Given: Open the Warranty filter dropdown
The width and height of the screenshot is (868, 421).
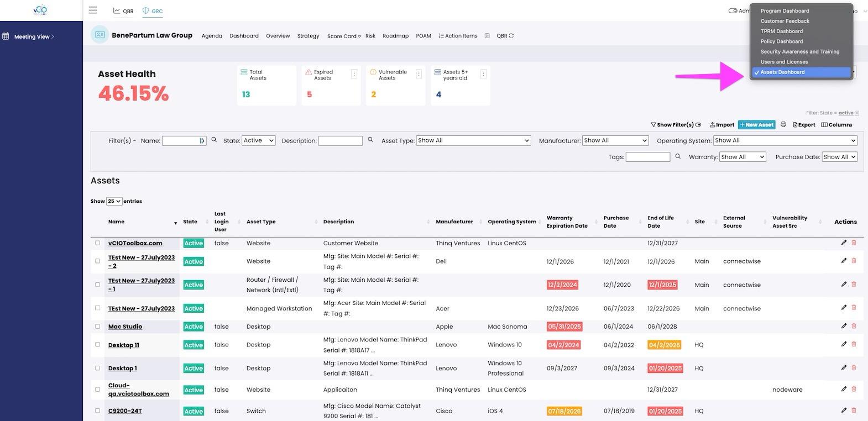Looking at the screenshot, I should [742, 157].
